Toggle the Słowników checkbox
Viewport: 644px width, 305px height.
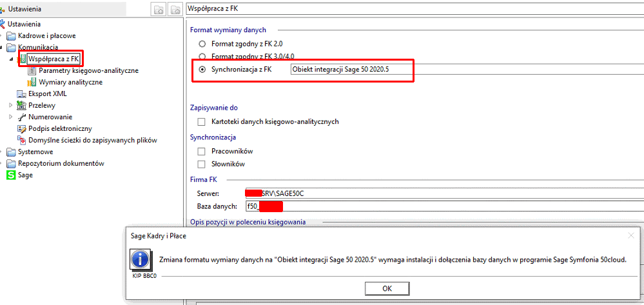coord(202,164)
